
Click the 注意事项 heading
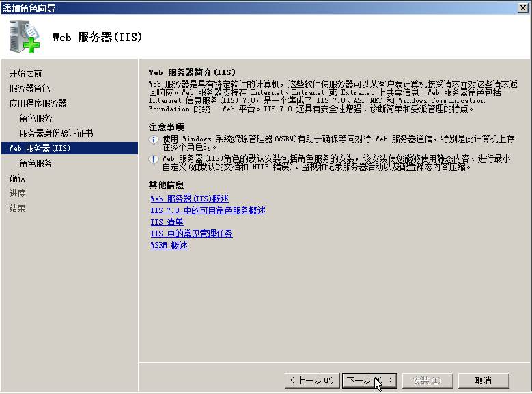pyautogui.click(x=166, y=127)
